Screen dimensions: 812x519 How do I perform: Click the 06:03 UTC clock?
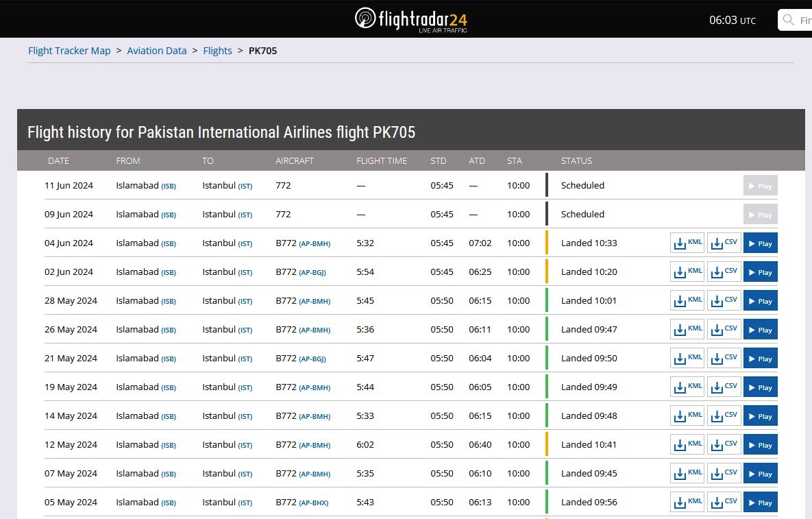[733, 20]
